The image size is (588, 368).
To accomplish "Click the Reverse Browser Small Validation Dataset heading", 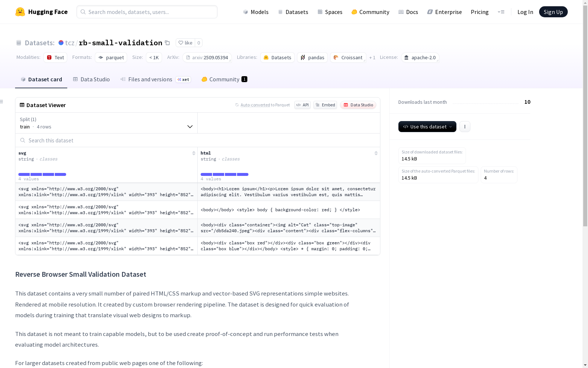I will (80, 274).
